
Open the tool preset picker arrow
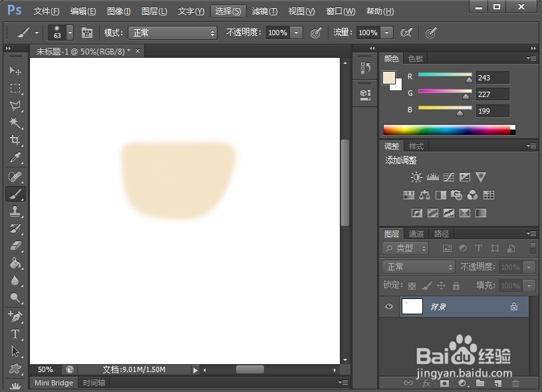click(x=37, y=33)
